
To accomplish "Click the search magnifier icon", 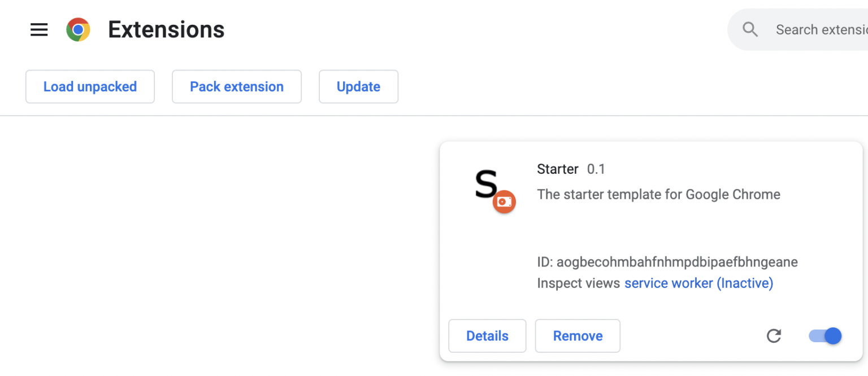I will [x=750, y=29].
